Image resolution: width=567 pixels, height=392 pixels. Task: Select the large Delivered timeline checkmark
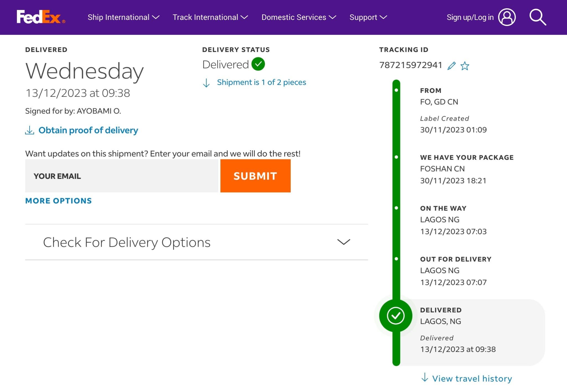(396, 316)
